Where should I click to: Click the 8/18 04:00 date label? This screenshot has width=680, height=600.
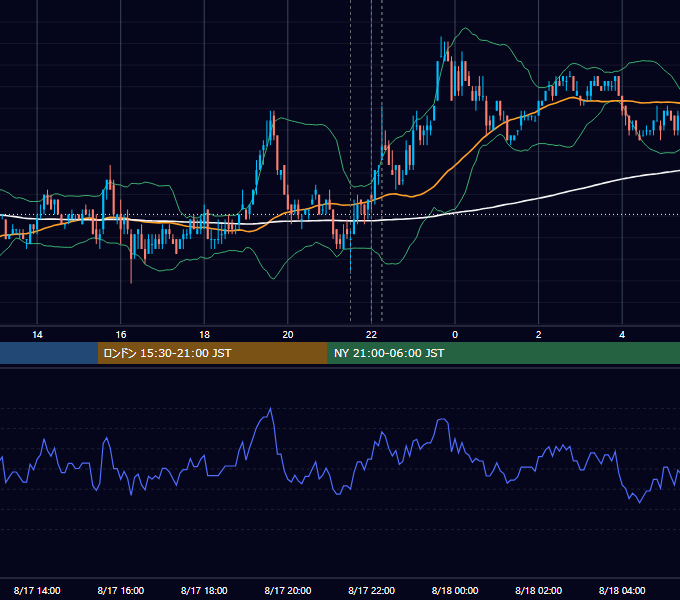pos(622,590)
